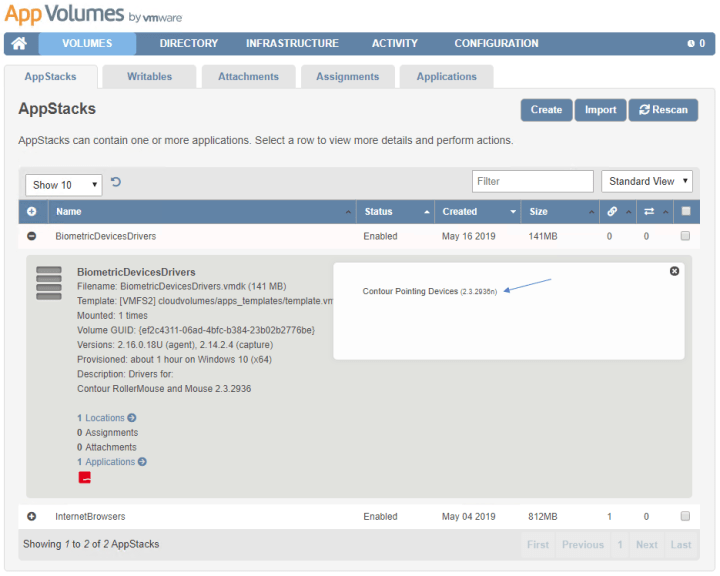Open the Show 10 rows dropdown
The image size is (720, 576).
coord(64,185)
